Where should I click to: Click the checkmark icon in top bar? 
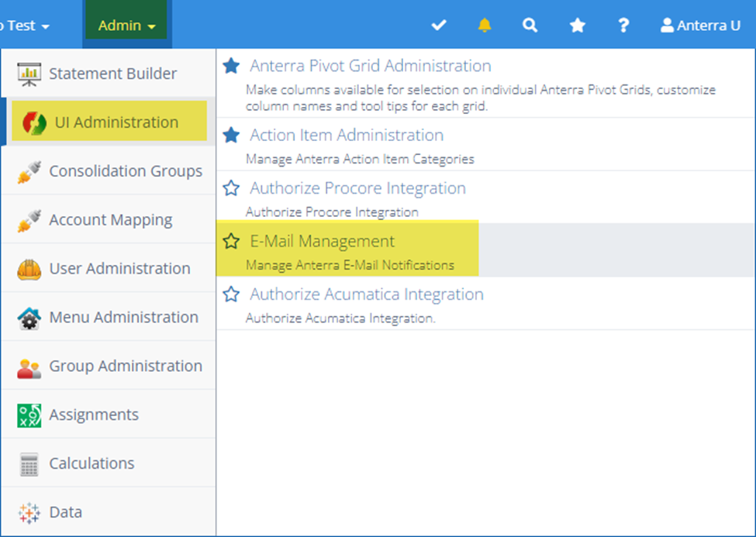pos(439,25)
